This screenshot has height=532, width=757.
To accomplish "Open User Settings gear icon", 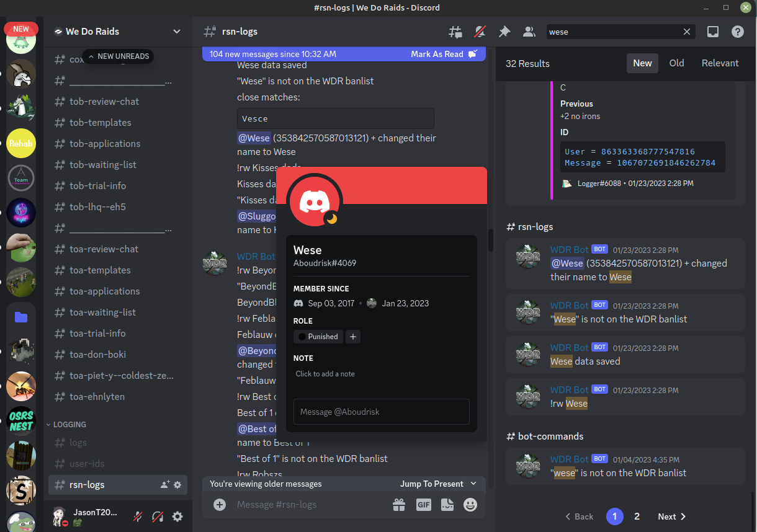I will coord(177,516).
